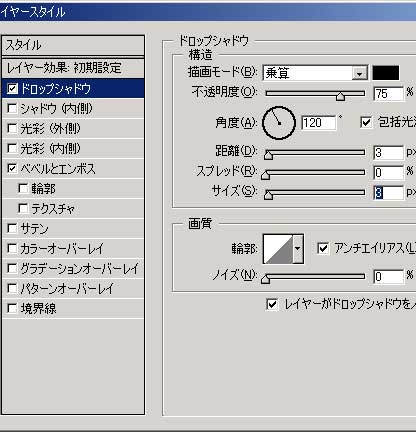416x432 pixels.
Task: Select the サテン row label
Action: point(34,229)
